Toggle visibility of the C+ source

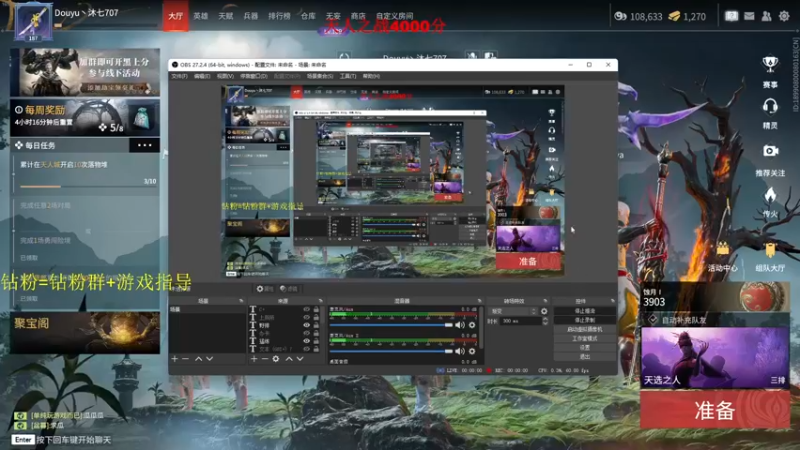307,309
